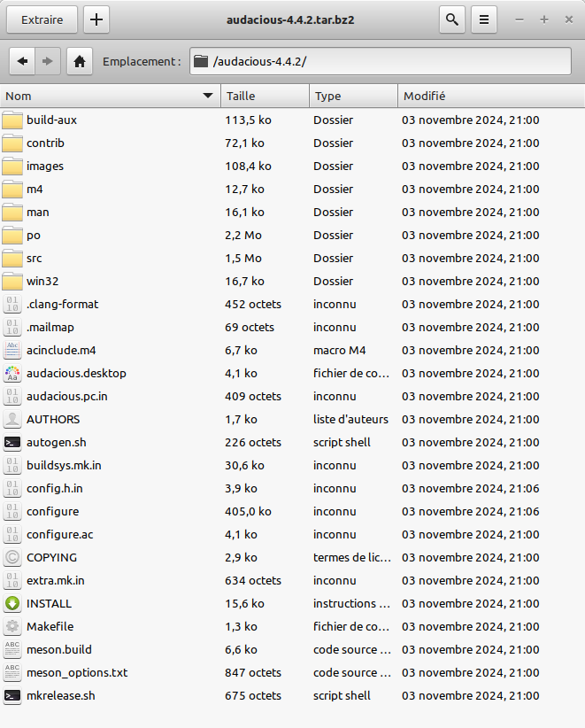Click the AUTHORS person icon

(12, 419)
